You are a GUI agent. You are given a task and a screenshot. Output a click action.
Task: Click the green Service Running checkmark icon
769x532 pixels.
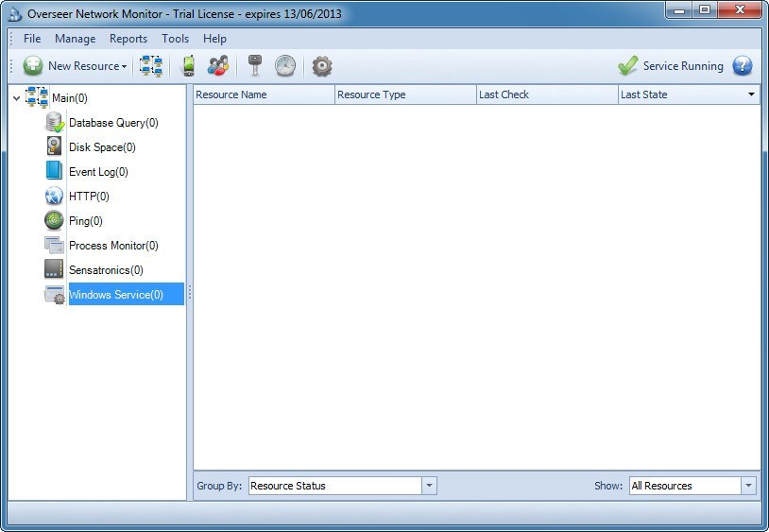627,66
